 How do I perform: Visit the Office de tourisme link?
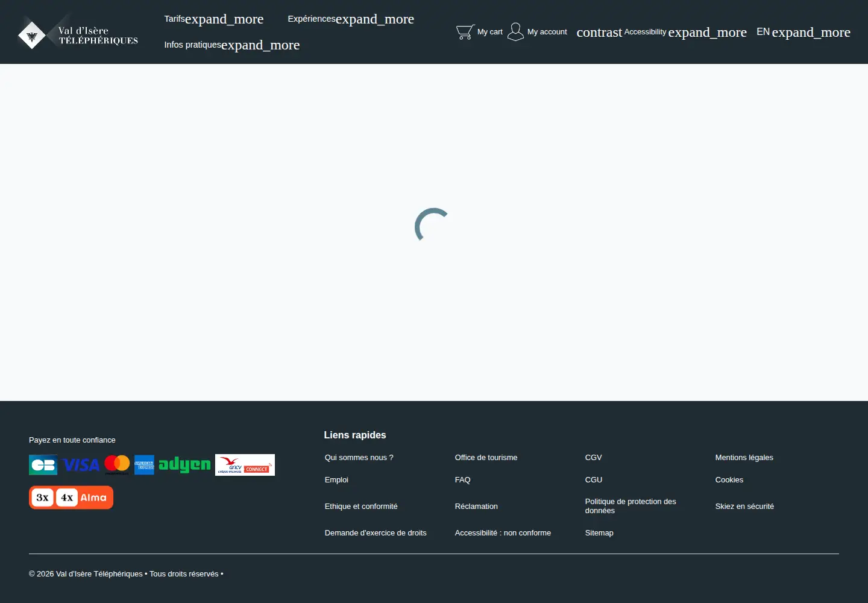tap(486, 458)
